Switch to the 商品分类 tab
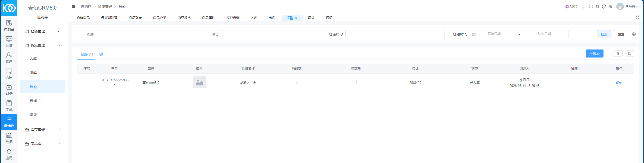Image resolution: width=644 pixels, height=163 pixels. point(160,18)
